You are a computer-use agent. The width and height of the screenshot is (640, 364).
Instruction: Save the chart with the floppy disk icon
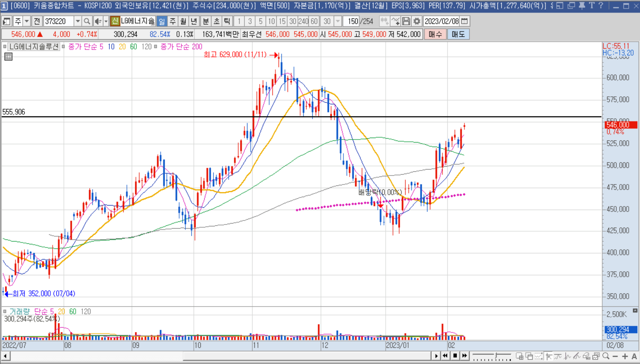pyautogui.click(x=406, y=21)
